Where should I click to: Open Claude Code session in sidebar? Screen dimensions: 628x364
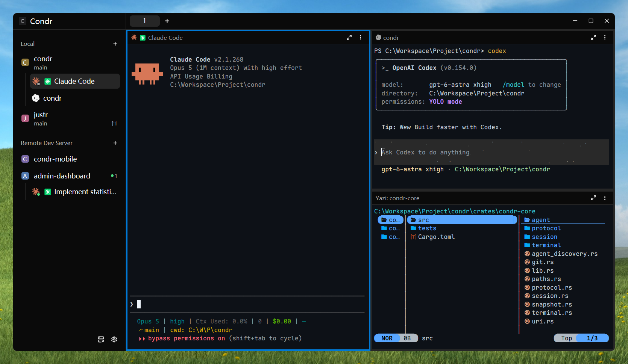[x=75, y=81]
